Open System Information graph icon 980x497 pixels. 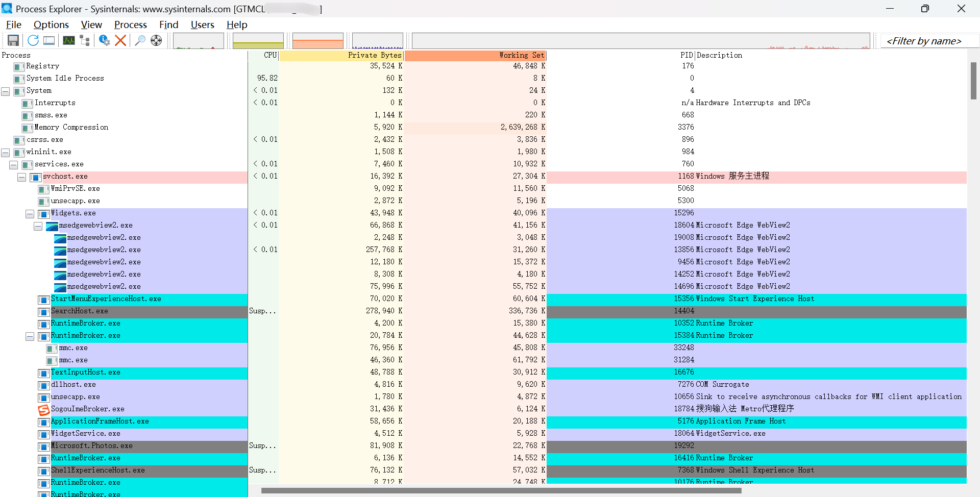(69, 40)
